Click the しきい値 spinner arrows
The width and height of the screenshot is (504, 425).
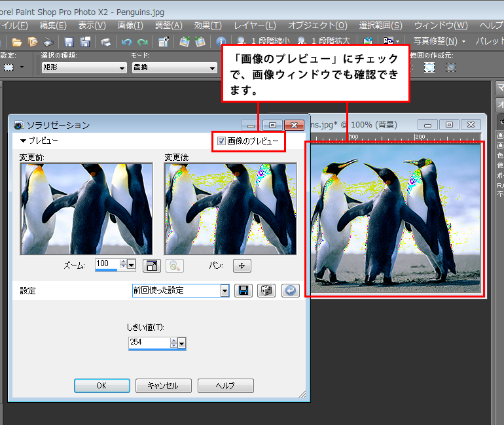pos(173,343)
